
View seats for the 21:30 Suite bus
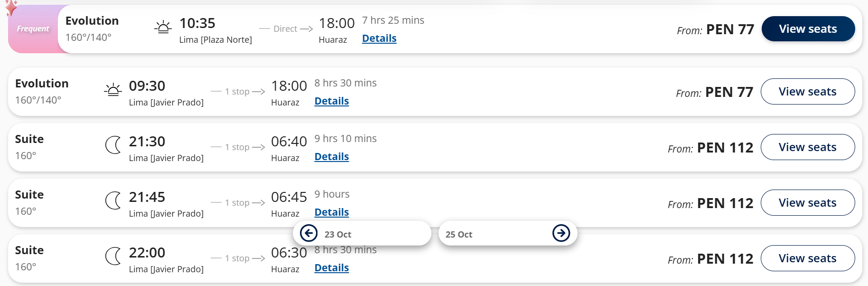pos(808,147)
